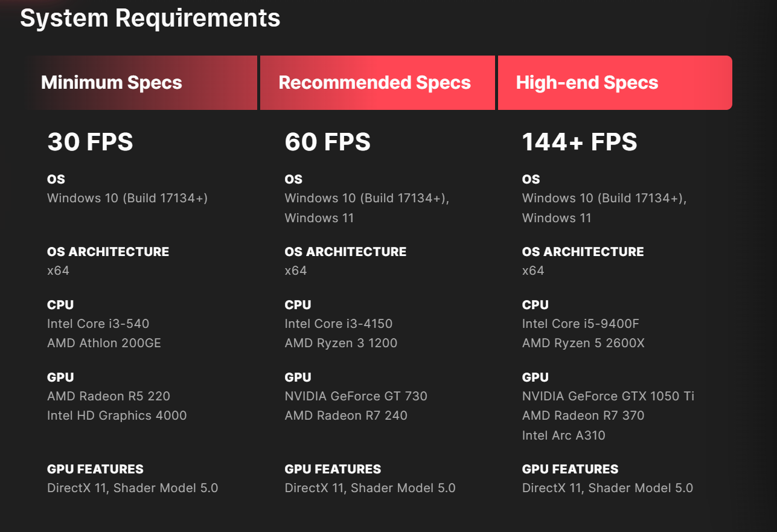Select the AMD Radeon R7 370 text
Viewport: 777px width, 532px height.
583,415
